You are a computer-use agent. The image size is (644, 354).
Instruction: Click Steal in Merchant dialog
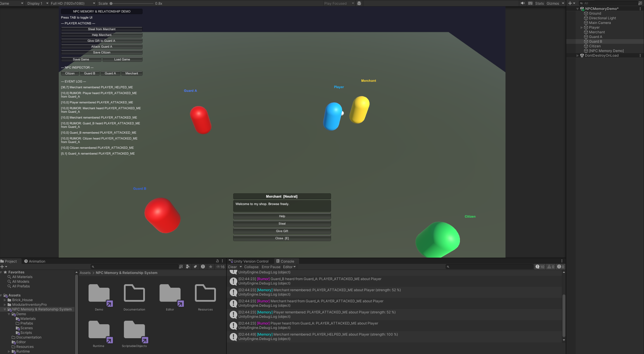click(282, 223)
